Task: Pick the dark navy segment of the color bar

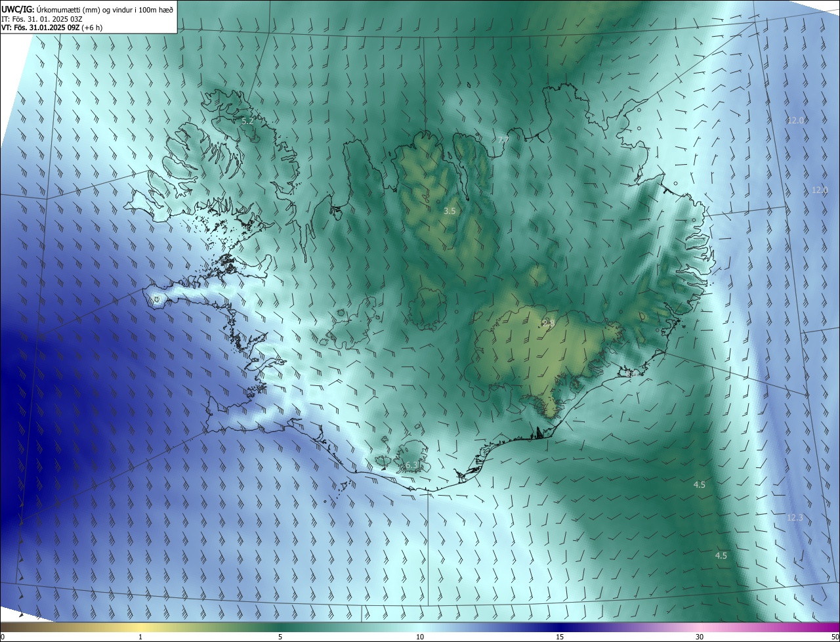Action: (560, 628)
